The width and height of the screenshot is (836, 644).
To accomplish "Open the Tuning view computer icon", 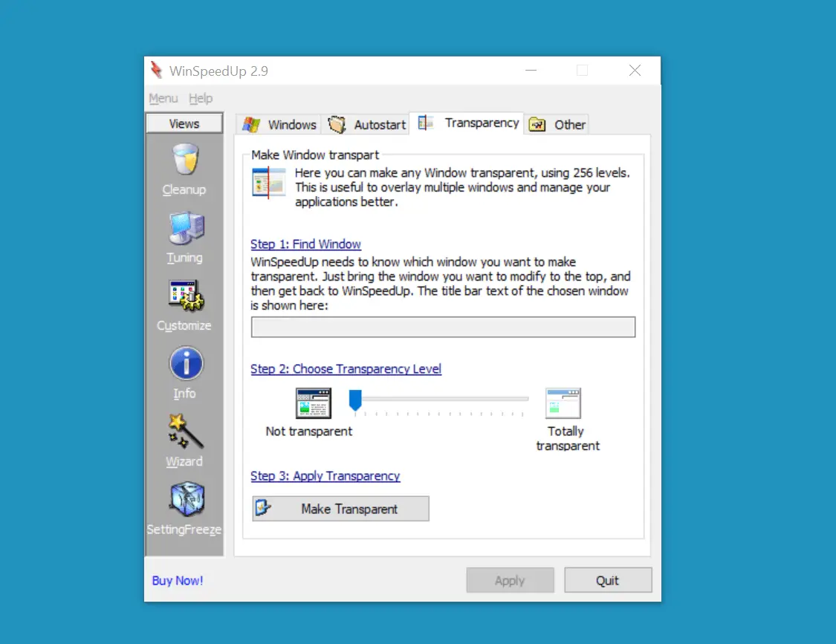I will tap(186, 228).
